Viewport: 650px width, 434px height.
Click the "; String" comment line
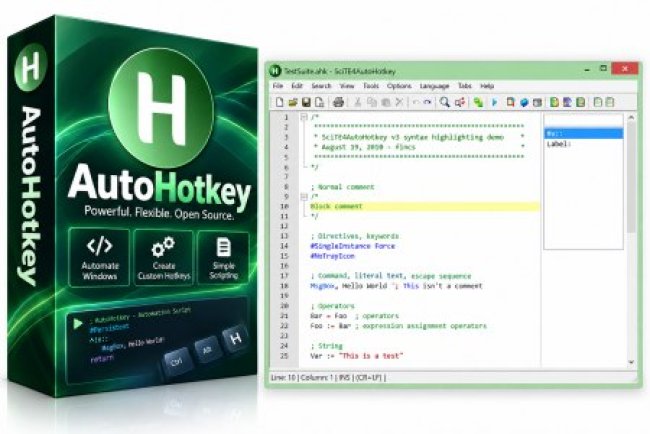tap(327, 346)
